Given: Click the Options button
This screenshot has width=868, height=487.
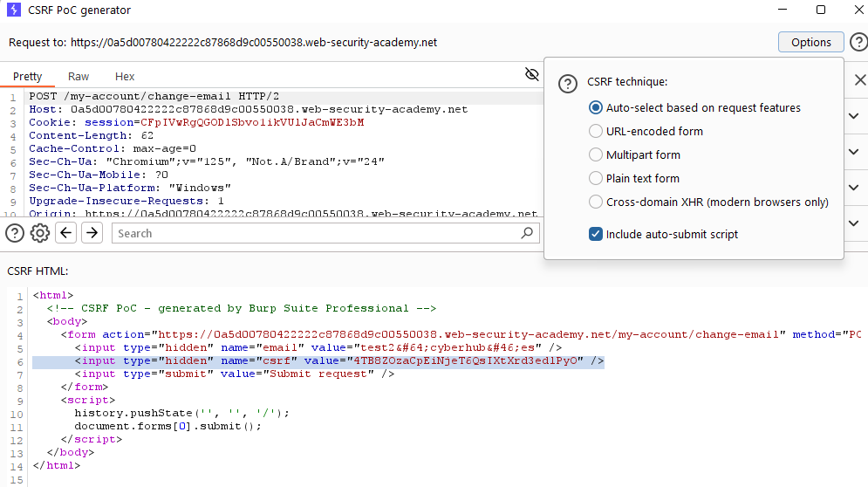Looking at the screenshot, I should (811, 42).
